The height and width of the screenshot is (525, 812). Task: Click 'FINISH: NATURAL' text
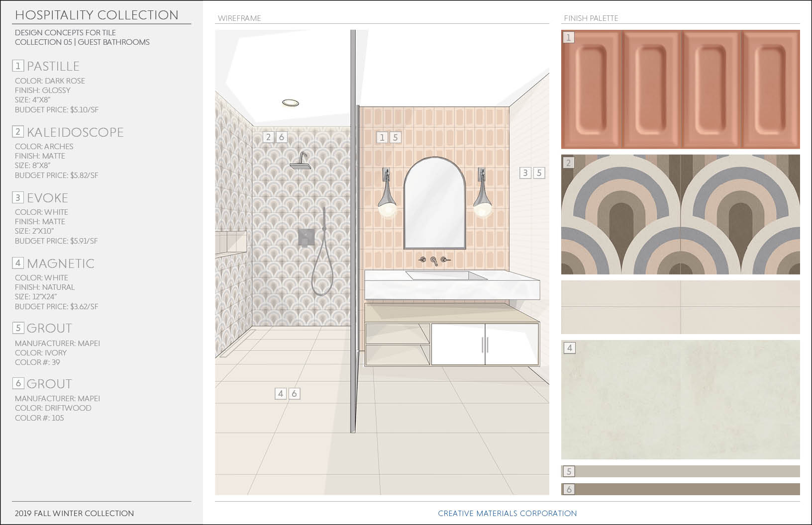pos(45,287)
